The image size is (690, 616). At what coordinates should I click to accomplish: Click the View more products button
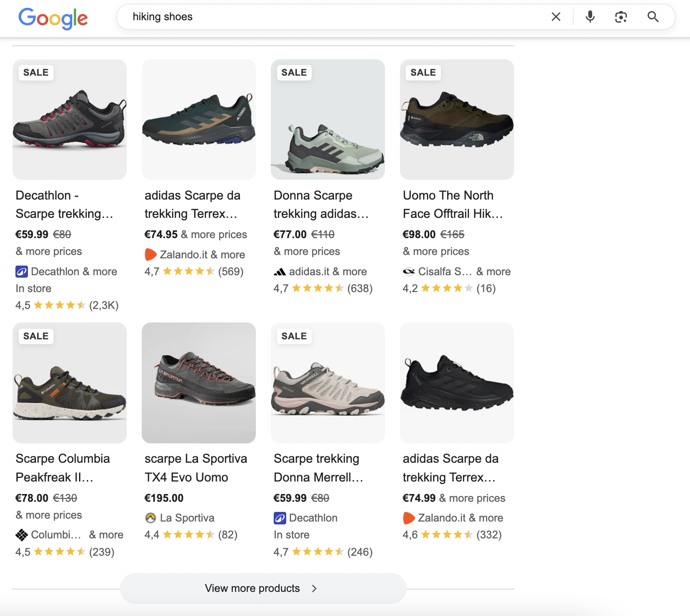coord(252,589)
